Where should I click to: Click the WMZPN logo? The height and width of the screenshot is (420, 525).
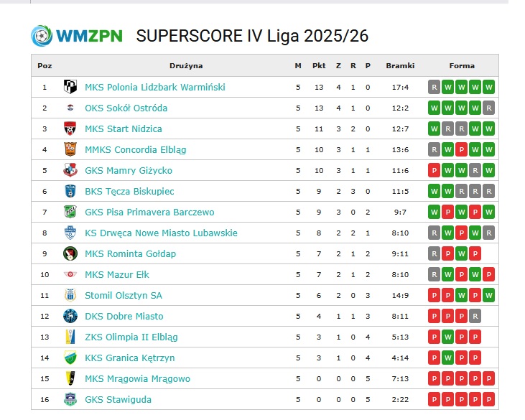(x=77, y=36)
